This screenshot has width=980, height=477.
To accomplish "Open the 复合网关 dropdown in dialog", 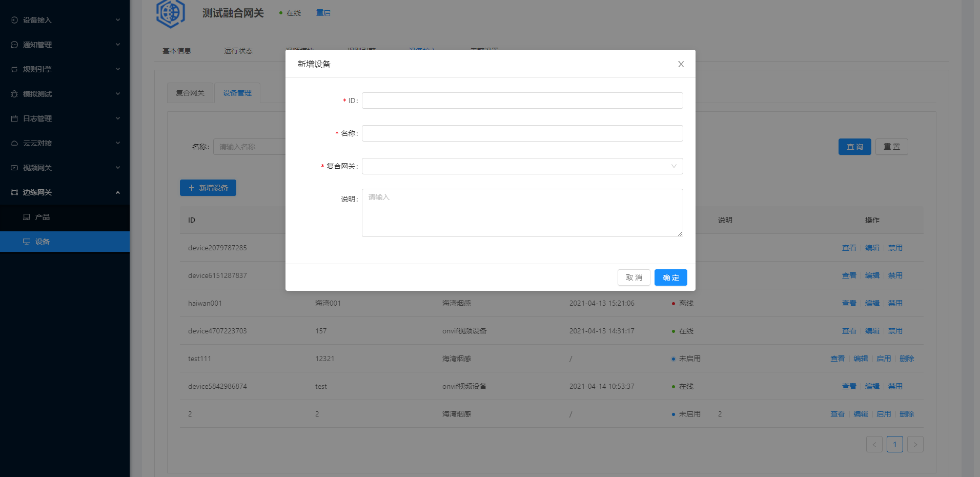I will pos(522,166).
